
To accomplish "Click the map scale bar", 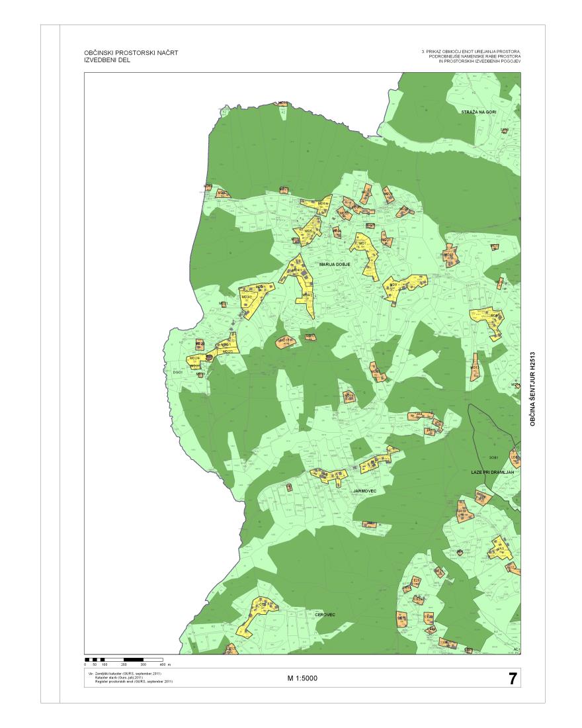I will [x=124, y=659].
